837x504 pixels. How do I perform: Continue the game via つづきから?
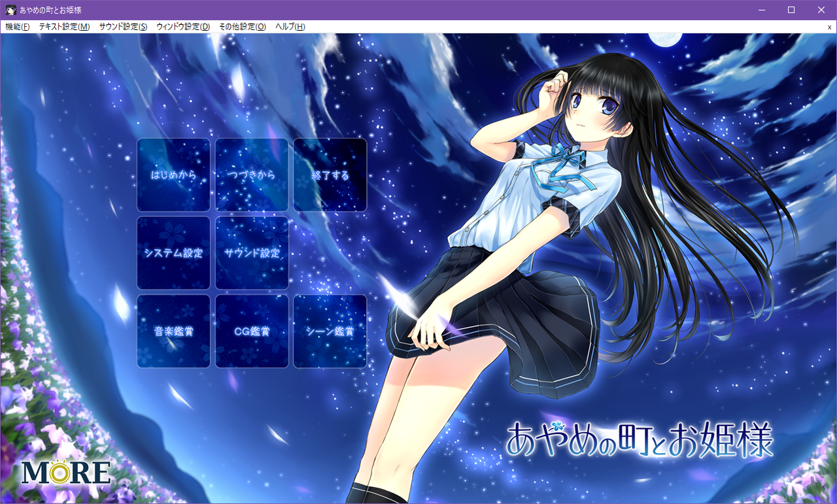(252, 175)
